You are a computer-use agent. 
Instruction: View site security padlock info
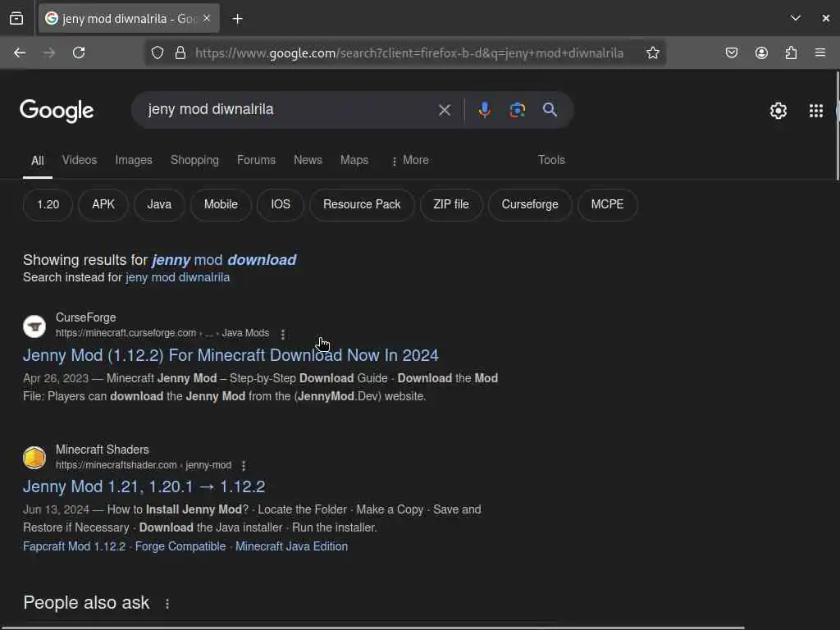pos(180,52)
